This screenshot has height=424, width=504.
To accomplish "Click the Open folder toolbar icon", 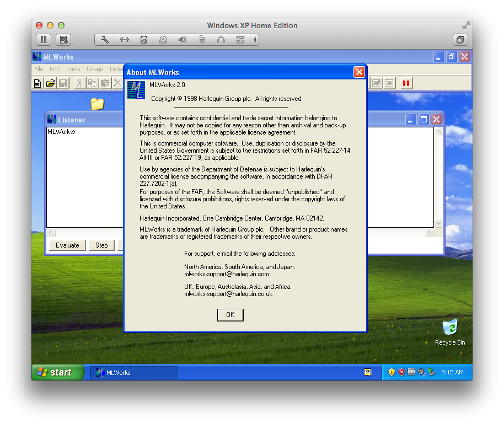I will 50,83.
